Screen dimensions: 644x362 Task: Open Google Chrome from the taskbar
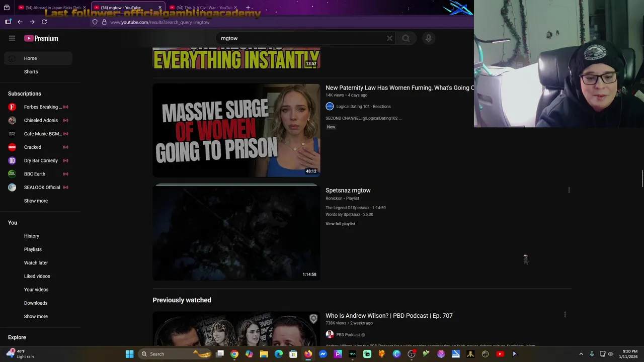(x=234, y=354)
